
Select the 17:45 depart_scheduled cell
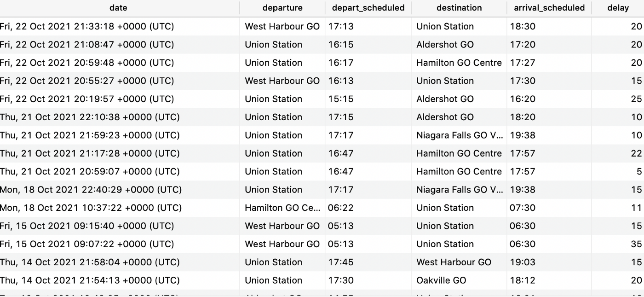point(341,262)
